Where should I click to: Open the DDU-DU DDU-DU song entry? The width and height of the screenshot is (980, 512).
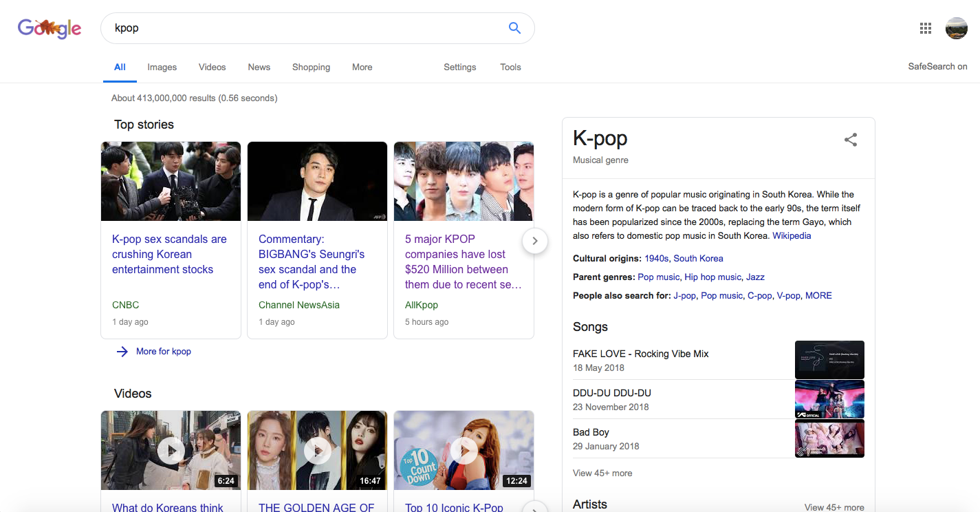click(x=612, y=393)
